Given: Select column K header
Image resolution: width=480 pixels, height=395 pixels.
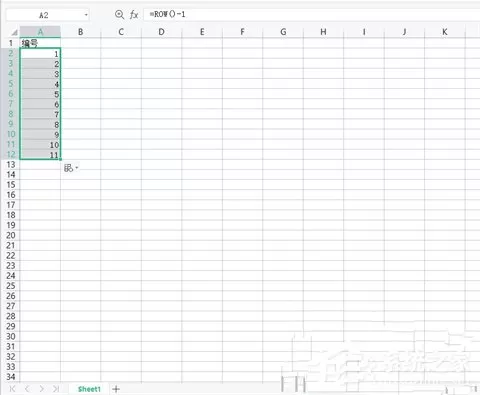Looking at the screenshot, I should pos(445,32).
